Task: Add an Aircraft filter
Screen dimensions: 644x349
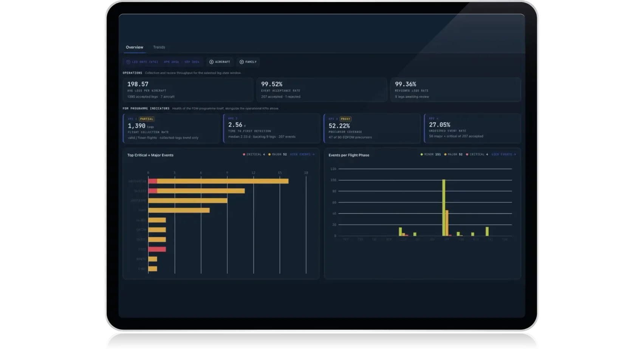Action: 220,62
